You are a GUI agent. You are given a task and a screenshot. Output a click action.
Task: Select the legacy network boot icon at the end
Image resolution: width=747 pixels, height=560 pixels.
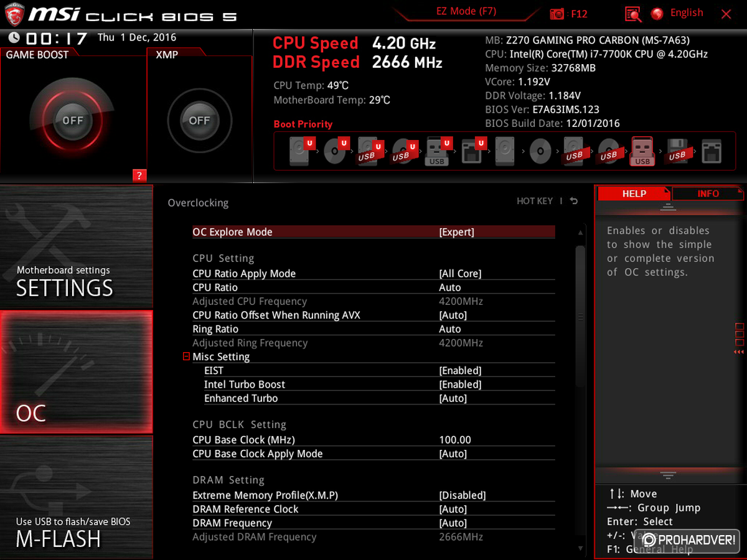click(x=711, y=151)
